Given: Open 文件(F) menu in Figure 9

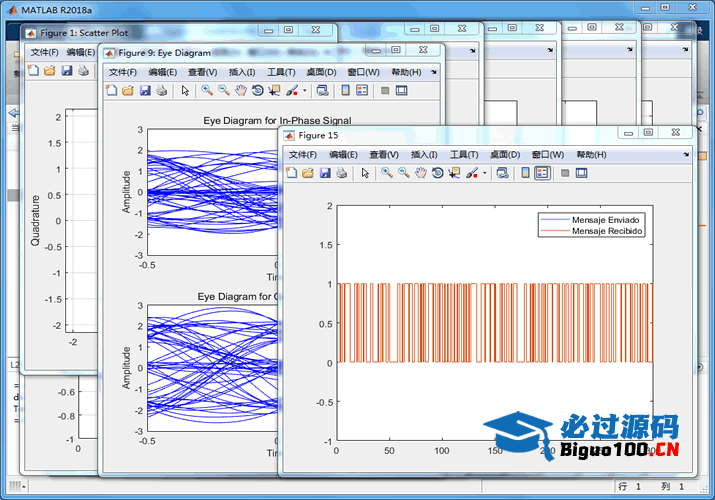Looking at the screenshot, I should coord(123,72).
